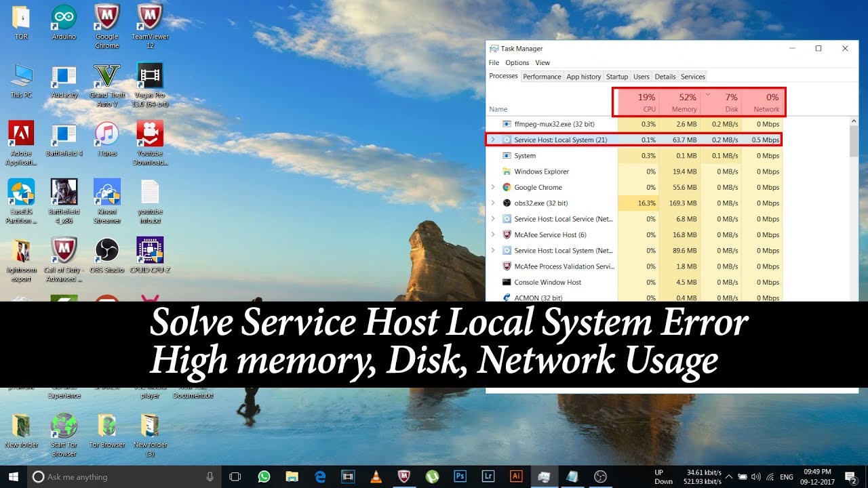
Task: Expand the McAfee Service Host group
Action: 493,235
